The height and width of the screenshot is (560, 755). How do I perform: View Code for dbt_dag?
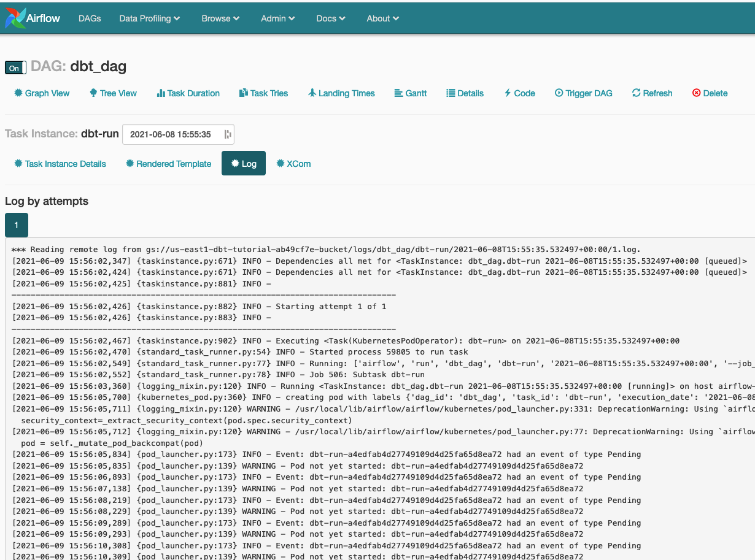519,93
